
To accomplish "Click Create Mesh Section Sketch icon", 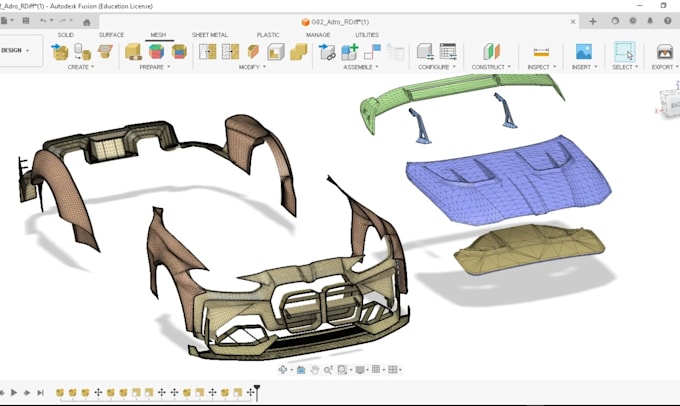I will click(105, 51).
